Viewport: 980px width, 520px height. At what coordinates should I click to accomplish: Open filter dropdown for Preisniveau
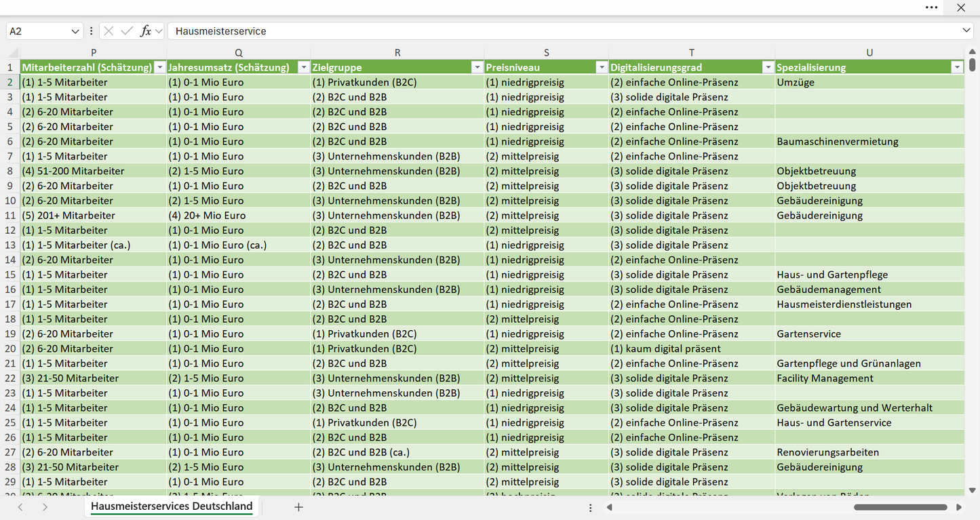coord(602,67)
